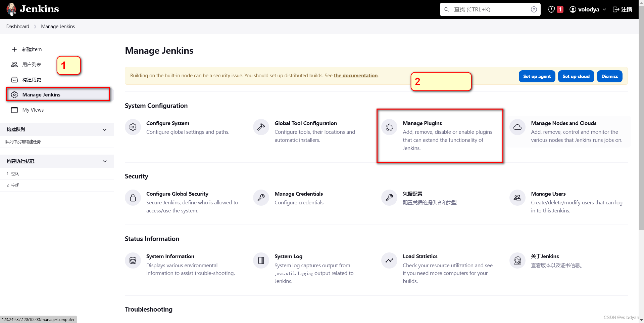Click the Configure Global Security lock icon

133,198
